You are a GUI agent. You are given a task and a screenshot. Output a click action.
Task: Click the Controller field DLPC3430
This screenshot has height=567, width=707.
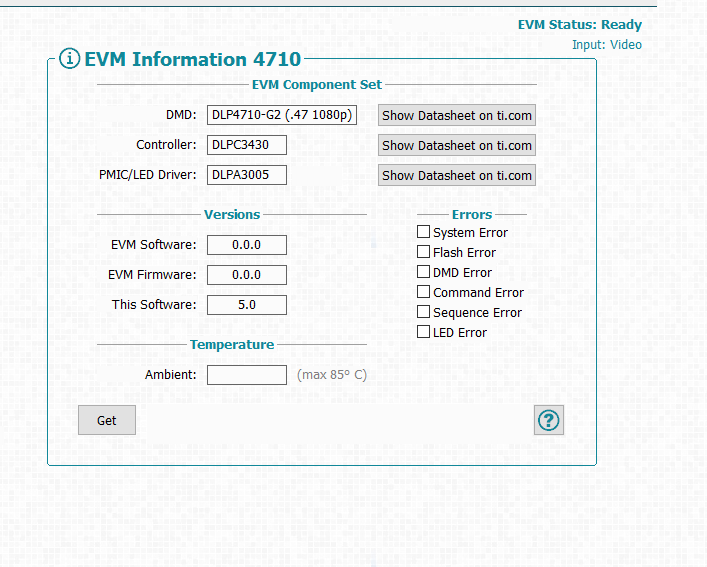247,145
